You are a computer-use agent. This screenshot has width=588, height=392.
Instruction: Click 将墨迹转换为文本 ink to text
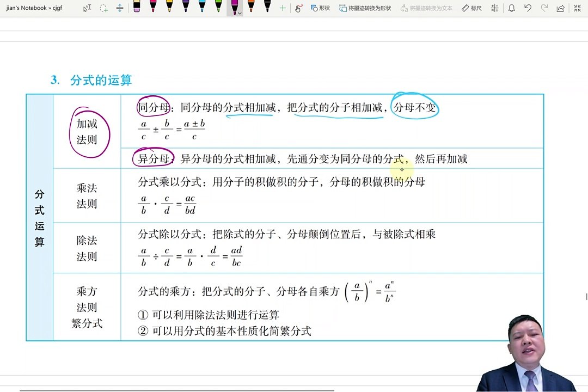click(426, 8)
